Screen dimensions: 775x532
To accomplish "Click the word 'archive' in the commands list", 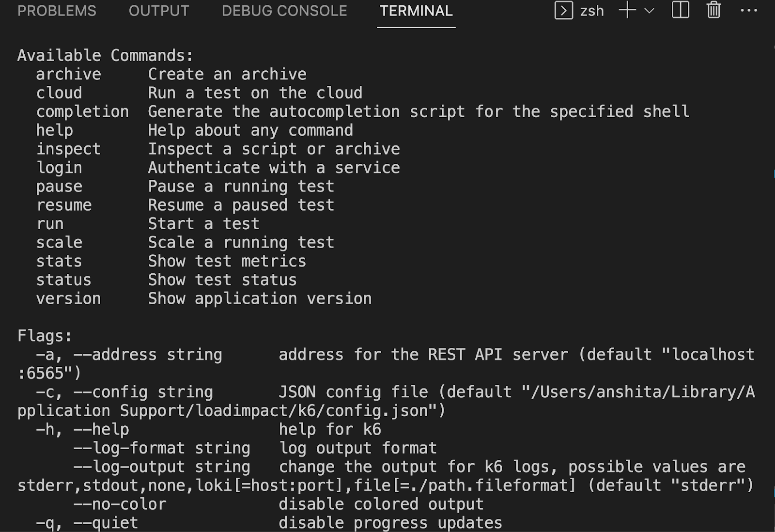I will 68,74.
